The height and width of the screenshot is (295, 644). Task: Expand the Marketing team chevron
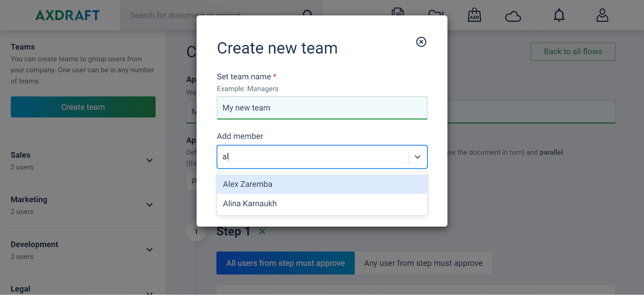point(150,205)
